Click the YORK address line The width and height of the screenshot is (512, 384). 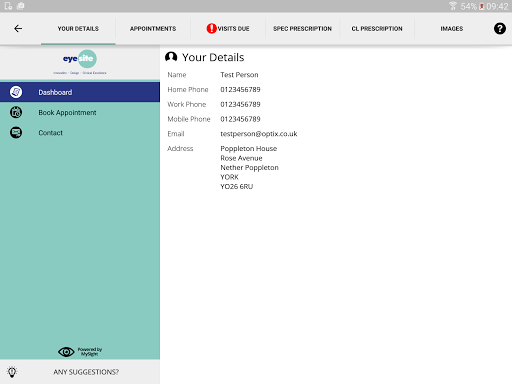point(229,177)
